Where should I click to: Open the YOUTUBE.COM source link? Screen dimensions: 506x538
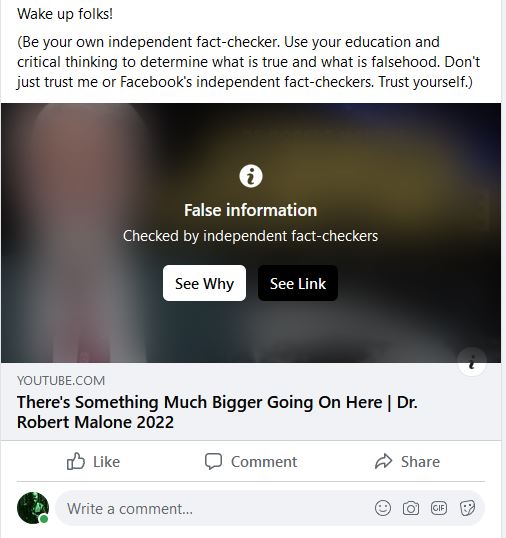[61, 381]
